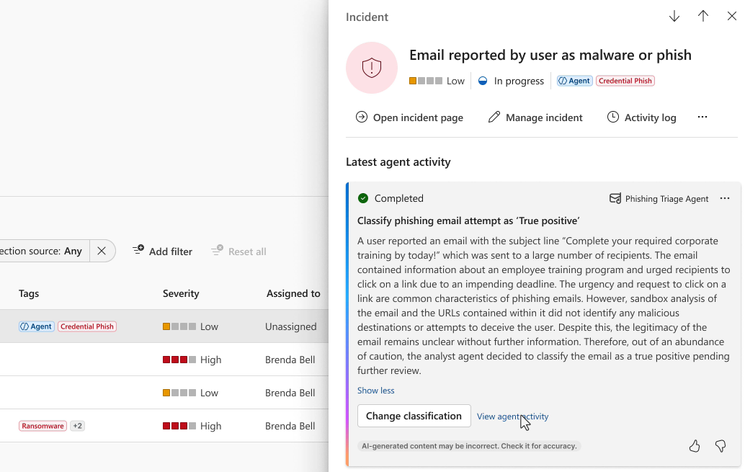Open Phishing Triage Agent card options menu
This screenshot has width=745, height=472.
pyautogui.click(x=725, y=198)
